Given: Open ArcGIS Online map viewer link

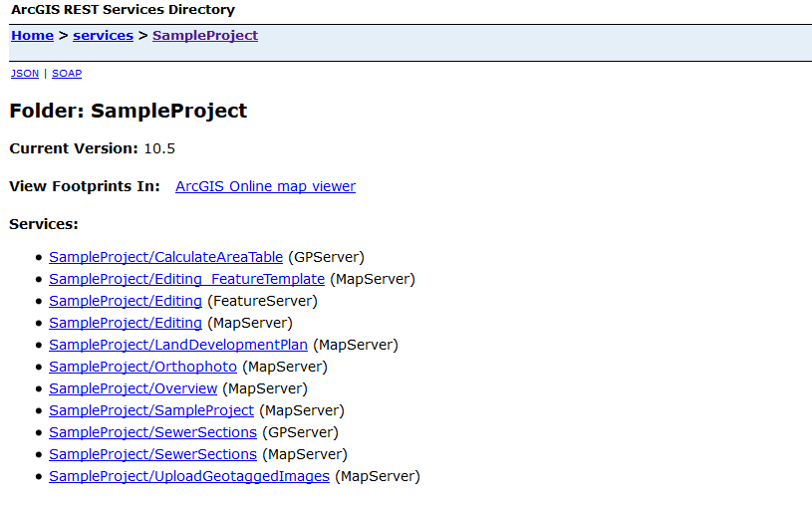Looking at the screenshot, I should pyautogui.click(x=266, y=186).
